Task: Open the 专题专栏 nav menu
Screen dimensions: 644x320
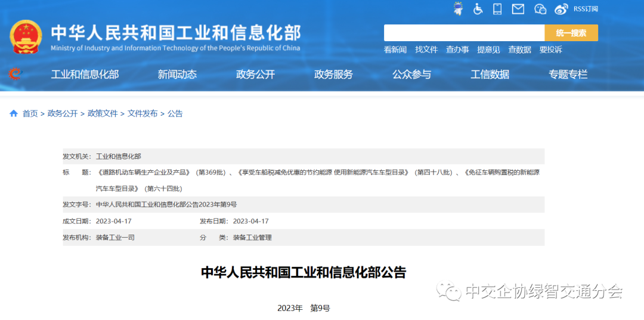Action: point(568,75)
